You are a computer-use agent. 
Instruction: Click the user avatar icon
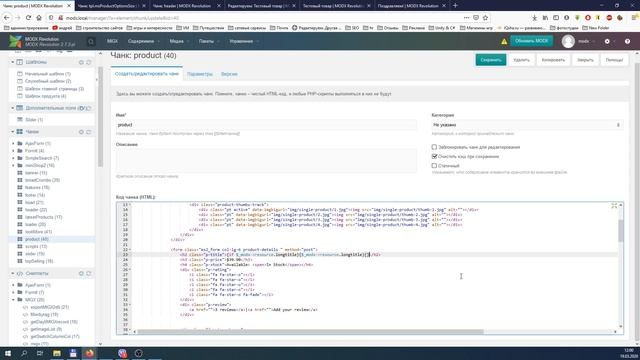(568, 41)
